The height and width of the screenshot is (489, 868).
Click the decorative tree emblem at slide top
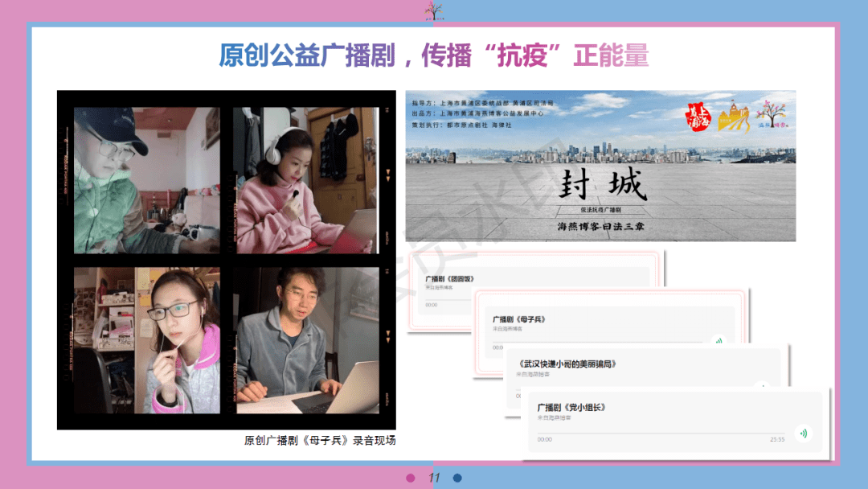coord(435,10)
